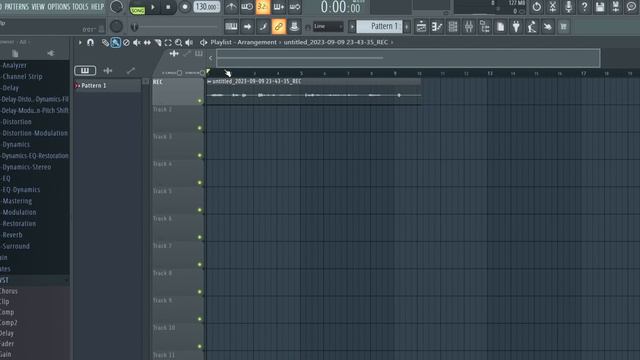The width and height of the screenshot is (640, 360).
Task: Select the Playback speaker tool
Action: tap(189, 42)
